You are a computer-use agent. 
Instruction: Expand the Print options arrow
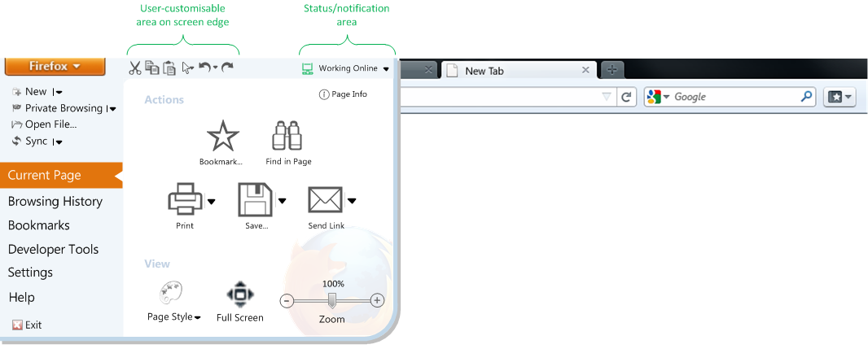[x=211, y=201]
